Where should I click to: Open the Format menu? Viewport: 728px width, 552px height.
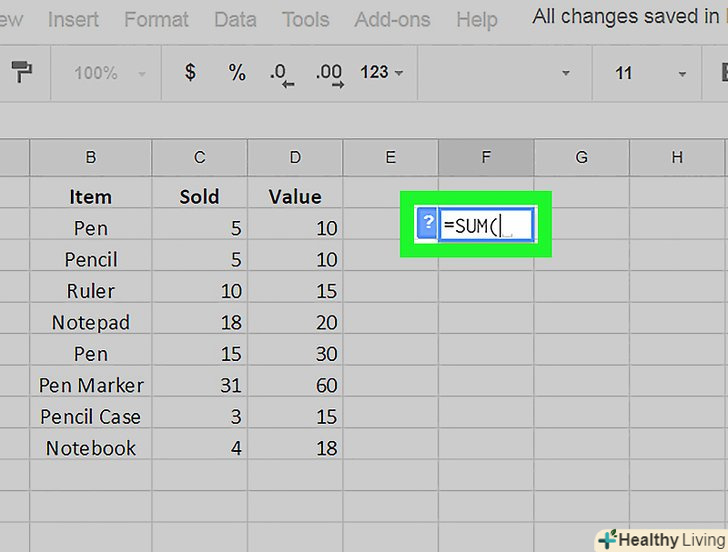(x=156, y=19)
